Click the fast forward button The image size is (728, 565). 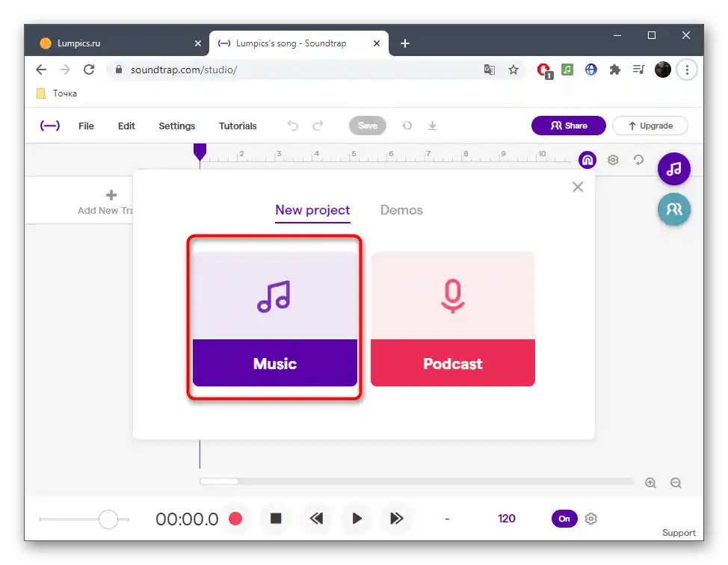[x=396, y=519]
